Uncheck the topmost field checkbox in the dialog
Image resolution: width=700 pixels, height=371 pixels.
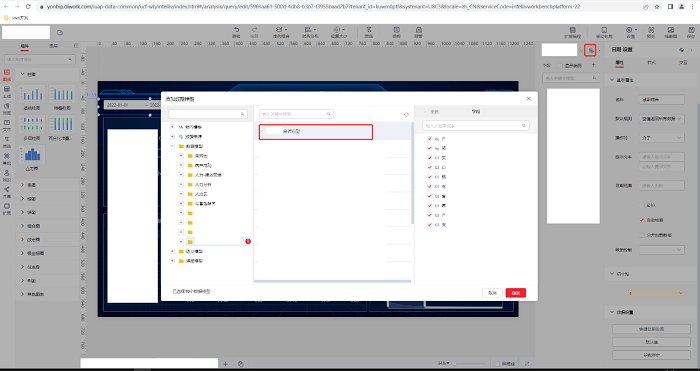click(x=429, y=139)
